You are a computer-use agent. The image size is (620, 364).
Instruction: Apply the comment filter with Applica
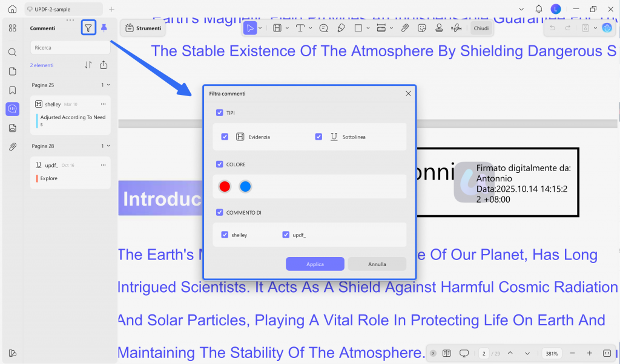coord(315,264)
